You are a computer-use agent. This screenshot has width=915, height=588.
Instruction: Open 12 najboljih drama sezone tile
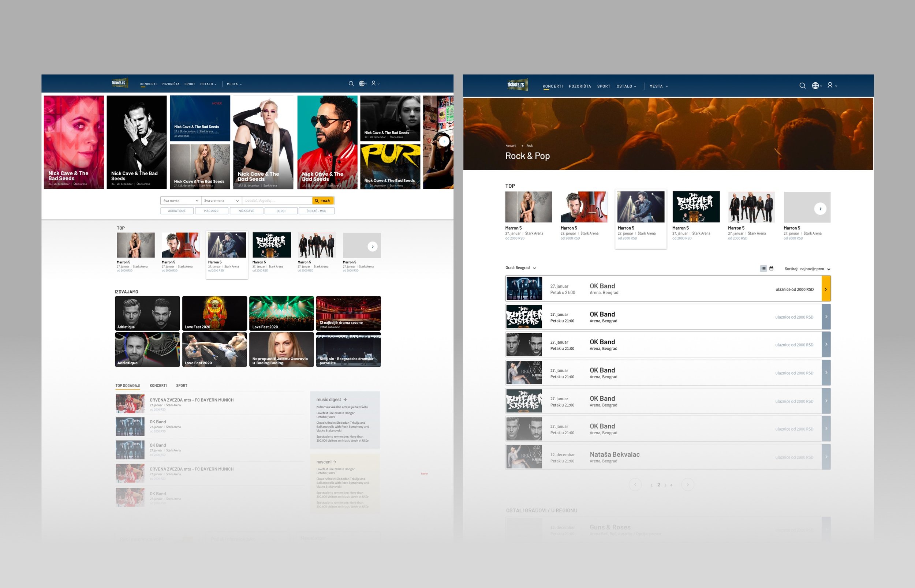(348, 313)
